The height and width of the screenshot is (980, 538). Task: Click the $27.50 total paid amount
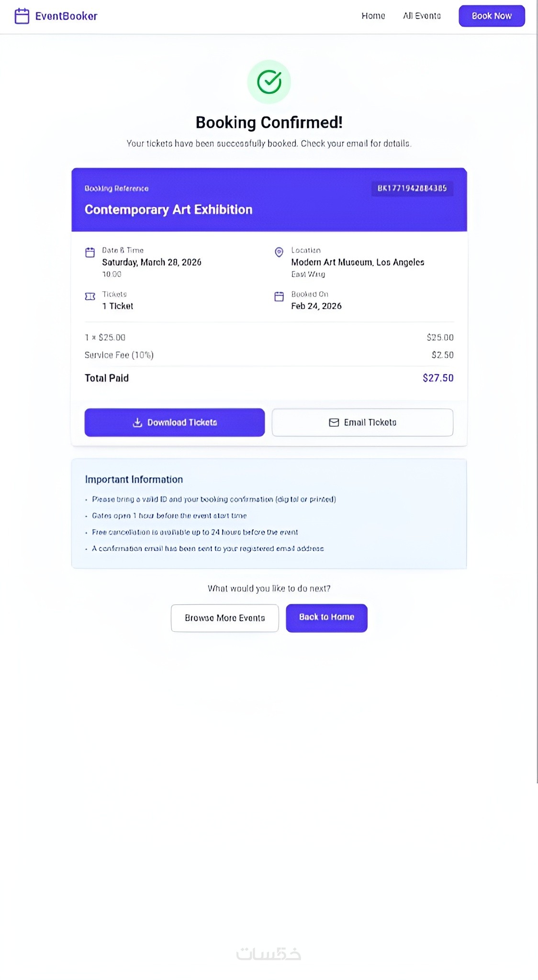pyautogui.click(x=437, y=378)
